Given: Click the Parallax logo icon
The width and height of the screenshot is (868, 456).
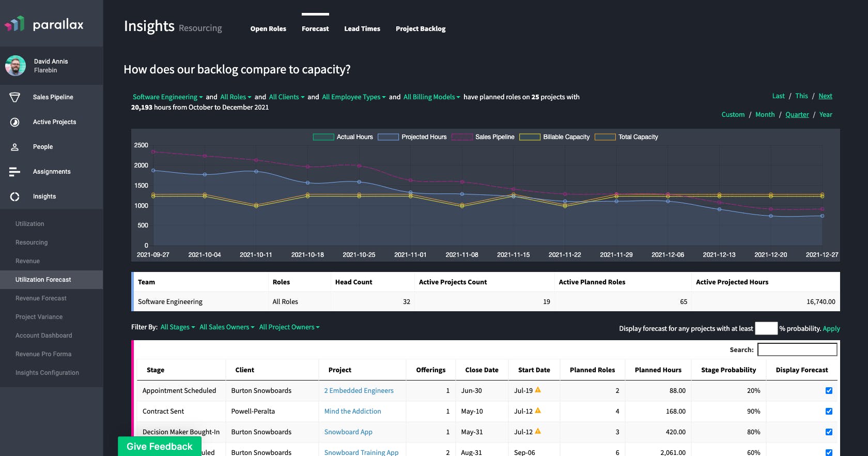Looking at the screenshot, I should click(x=15, y=24).
